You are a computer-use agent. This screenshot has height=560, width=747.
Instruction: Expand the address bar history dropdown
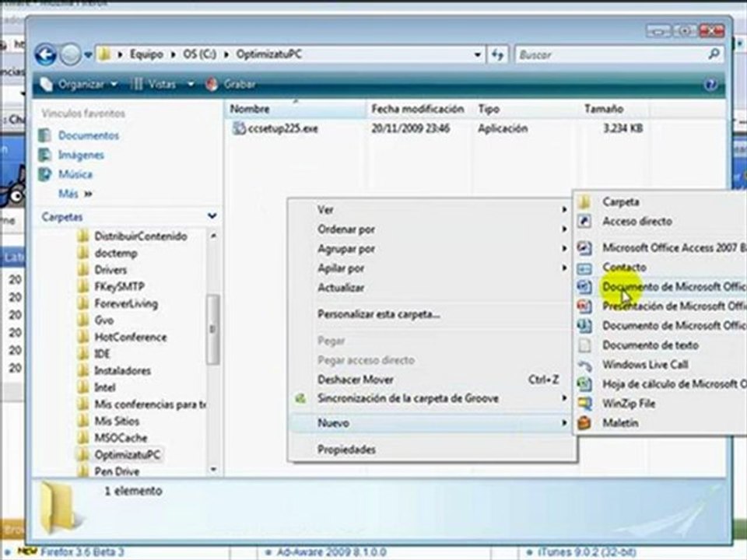(x=477, y=54)
